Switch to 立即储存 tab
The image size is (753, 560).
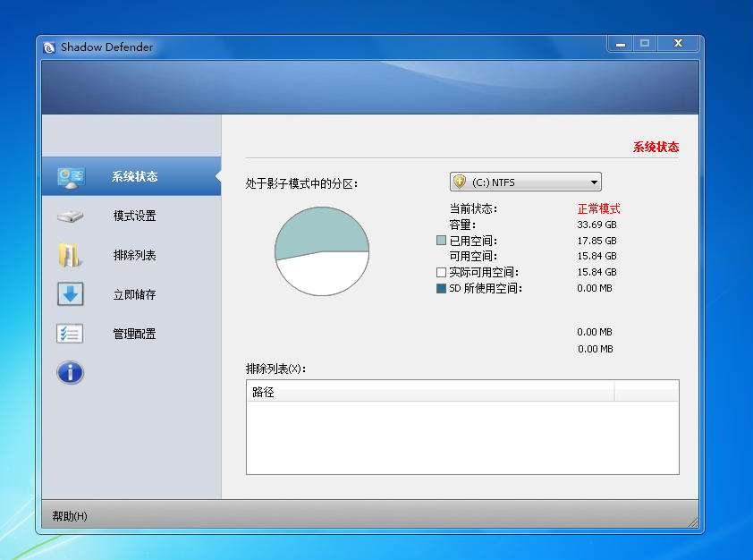[135, 294]
